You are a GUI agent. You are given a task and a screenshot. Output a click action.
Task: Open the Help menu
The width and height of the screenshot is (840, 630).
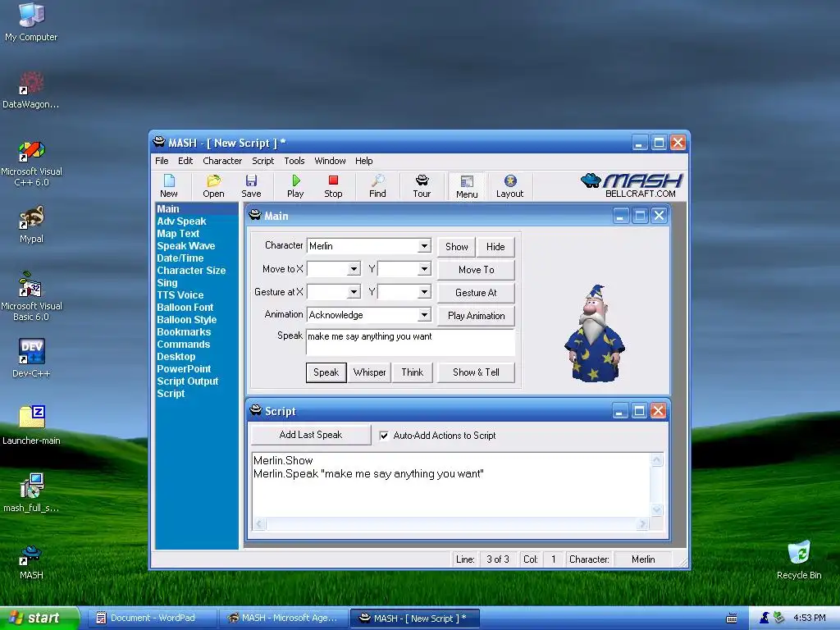(363, 161)
